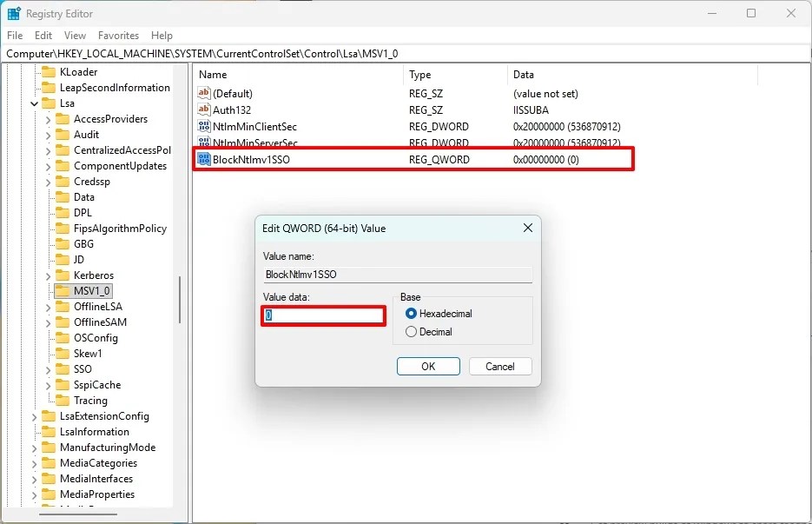Screen dimensions: 812x524
Task: Click the NtlmMinClientSec DWORD value icon
Action: point(203,126)
